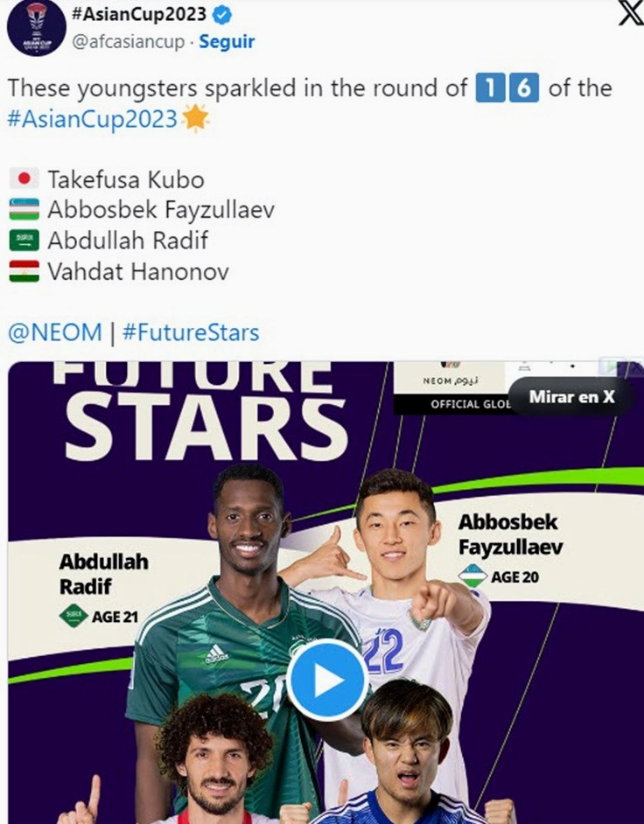The image size is (644, 824).
Task: Click the #AsianCup2023 account name
Action: (x=139, y=14)
